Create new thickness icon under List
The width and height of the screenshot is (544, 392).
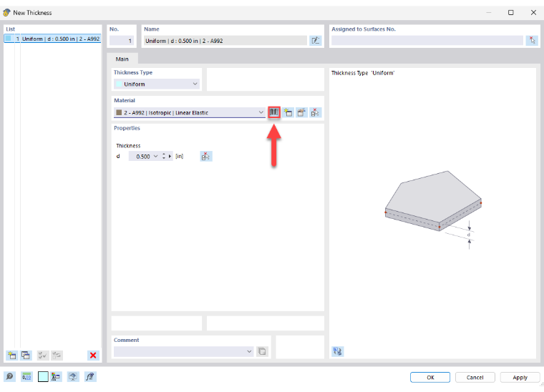point(11,356)
